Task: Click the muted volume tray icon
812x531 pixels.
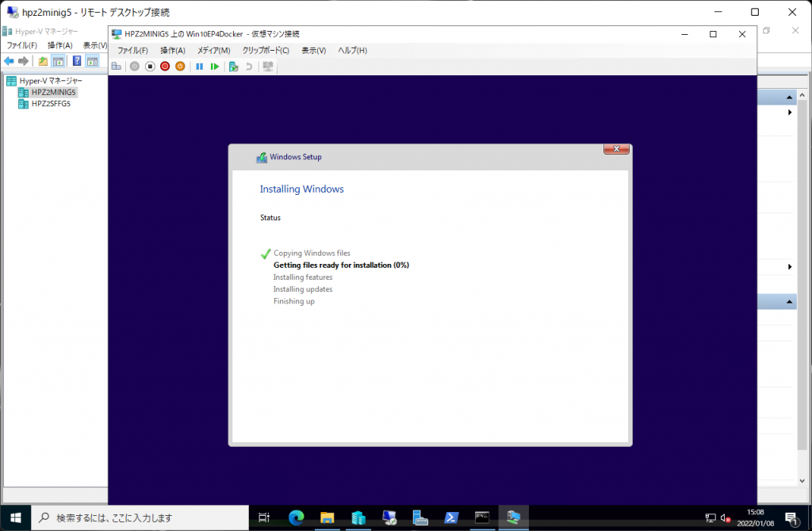Action: coord(725,518)
